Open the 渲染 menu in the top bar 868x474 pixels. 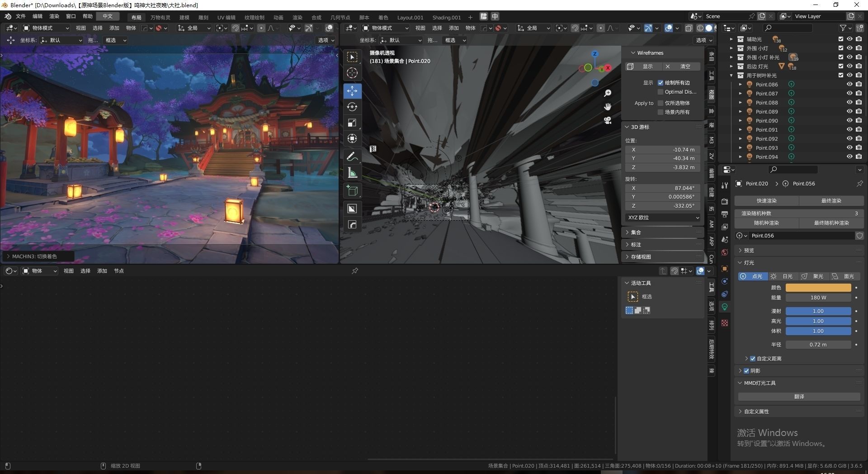(x=54, y=16)
